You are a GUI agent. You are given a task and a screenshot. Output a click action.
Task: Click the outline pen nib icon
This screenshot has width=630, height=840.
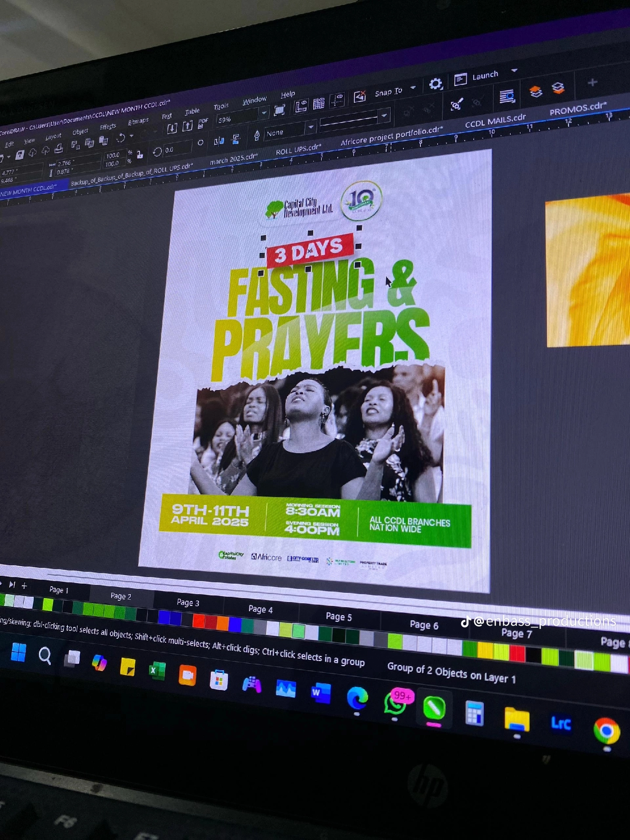(x=257, y=135)
